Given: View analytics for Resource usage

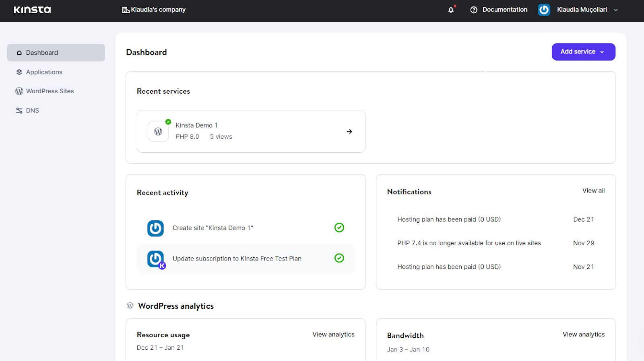Looking at the screenshot, I should click(x=333, y=334).
